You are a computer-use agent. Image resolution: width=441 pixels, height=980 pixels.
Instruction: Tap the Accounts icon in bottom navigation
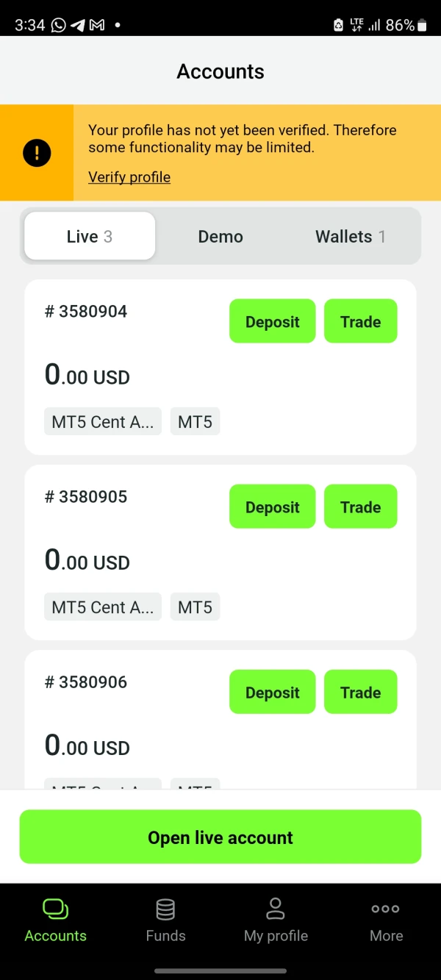point(56,909)
